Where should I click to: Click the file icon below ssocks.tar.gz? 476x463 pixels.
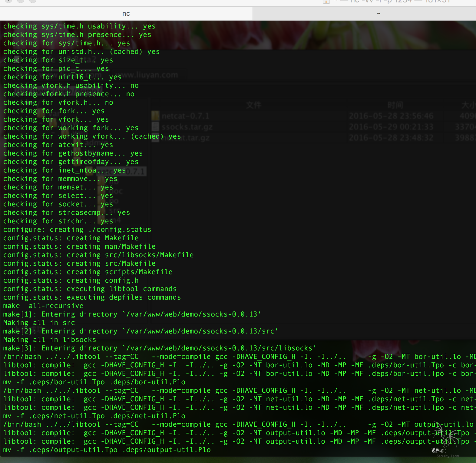[x=155, y=138]
